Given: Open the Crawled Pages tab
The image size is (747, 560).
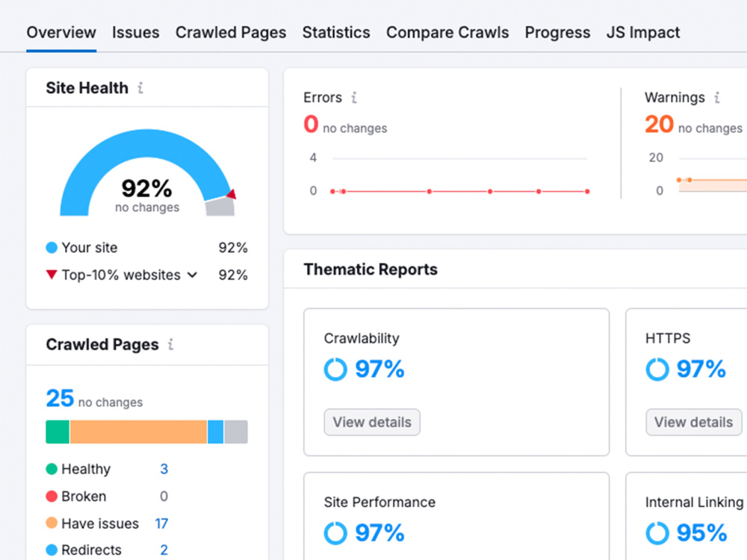Looking at the screenshot, I should tap(231, 32).
